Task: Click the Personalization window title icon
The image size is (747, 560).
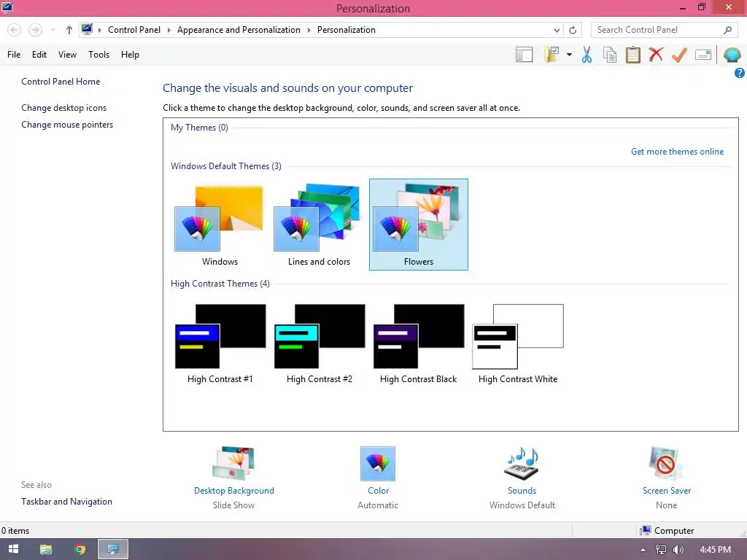Action: (7, 7)
